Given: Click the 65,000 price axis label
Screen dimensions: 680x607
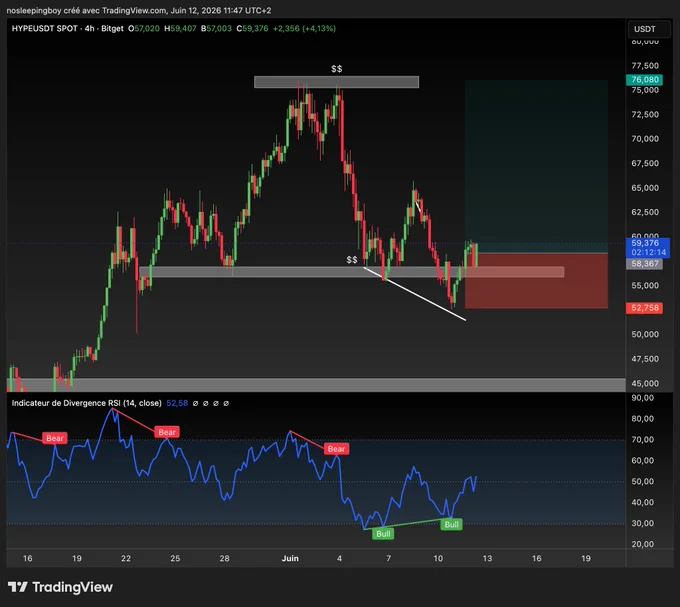Looking at the screenshot, I should 645,188.
